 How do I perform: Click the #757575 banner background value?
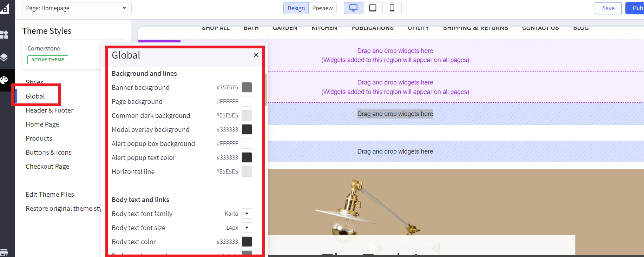pyautogui.click(x=227, y=87)
